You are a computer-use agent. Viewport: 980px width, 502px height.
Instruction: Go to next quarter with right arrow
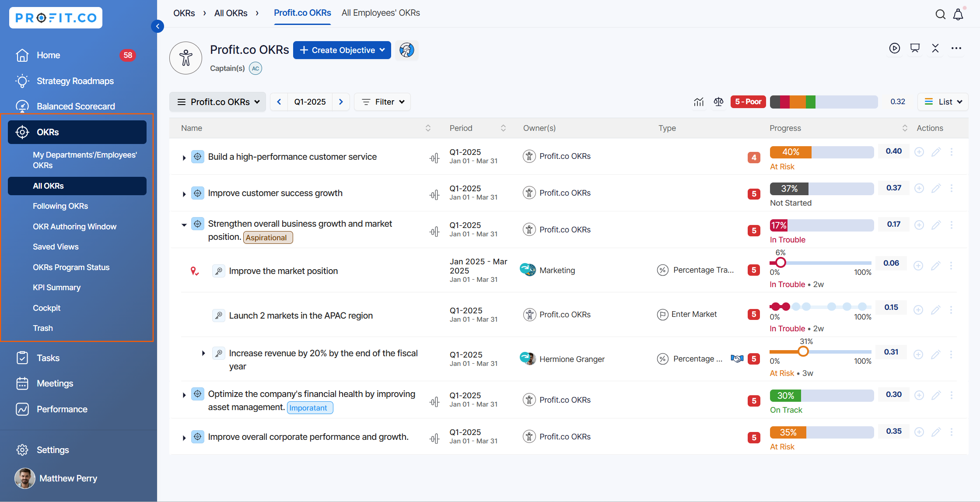tap(341, 102)
